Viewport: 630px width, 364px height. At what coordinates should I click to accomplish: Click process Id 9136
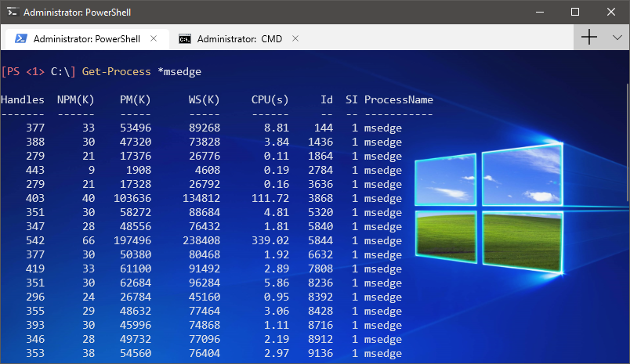point(320,353)
